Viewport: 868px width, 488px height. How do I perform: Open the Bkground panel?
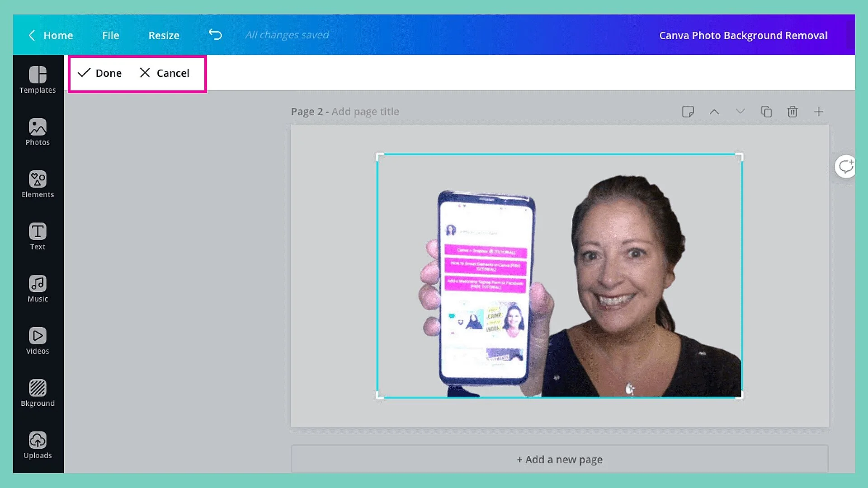(38, 392)
